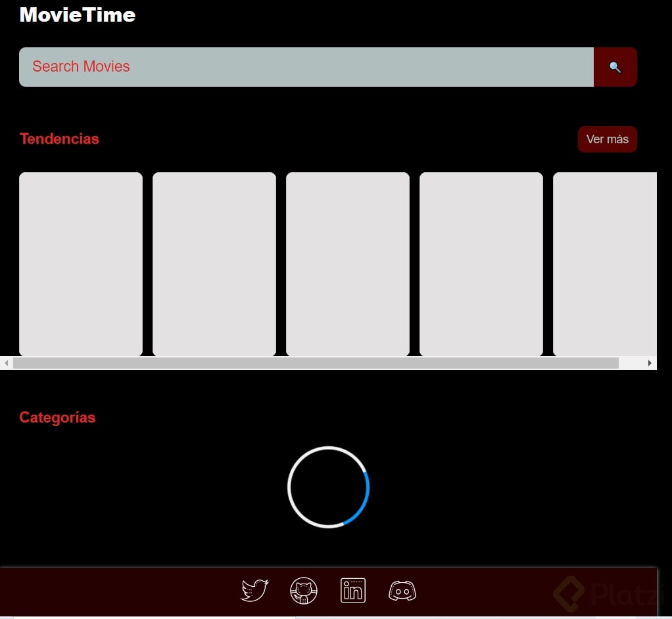This screenshot has width=672, height=619.
Task: Click the Ver más button
Action: (608, 139)
